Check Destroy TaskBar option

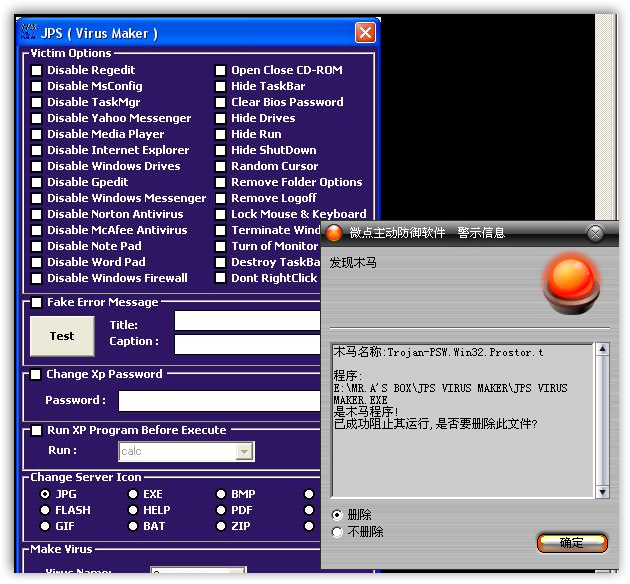click(x=220, y=262)
